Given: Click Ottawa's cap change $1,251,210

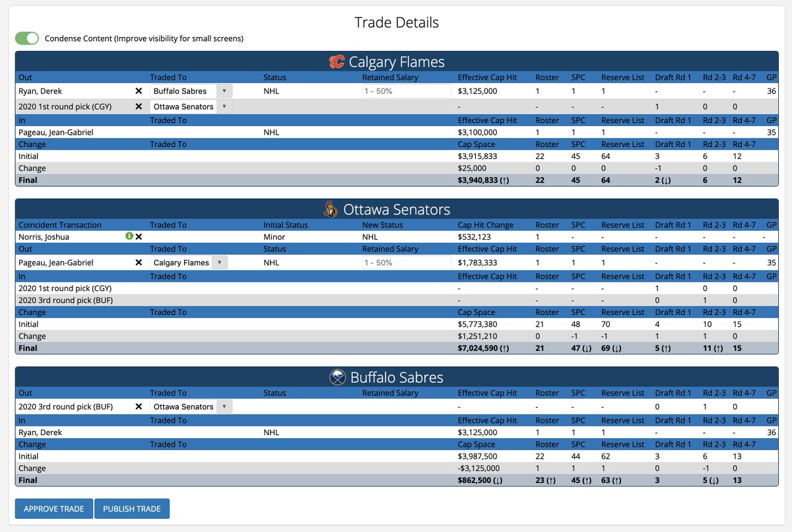Looking at the screenshot, I should pyautogui.click(x=477, y=336).
